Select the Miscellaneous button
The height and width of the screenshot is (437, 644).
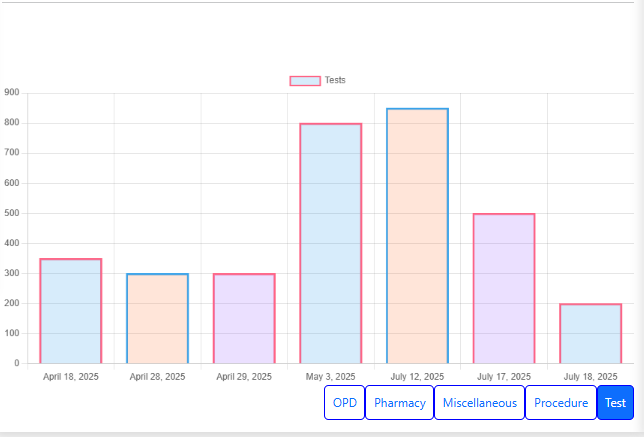tap(479, 403)
